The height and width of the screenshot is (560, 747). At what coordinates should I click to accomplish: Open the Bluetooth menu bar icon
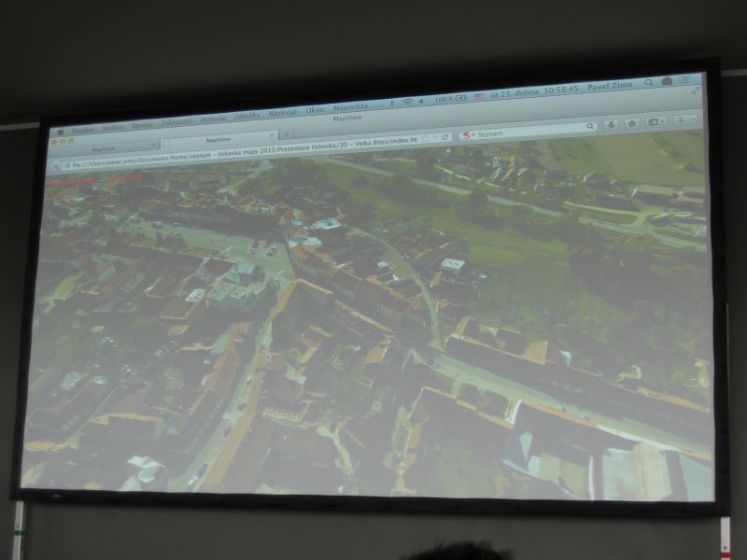pos(392,100)
